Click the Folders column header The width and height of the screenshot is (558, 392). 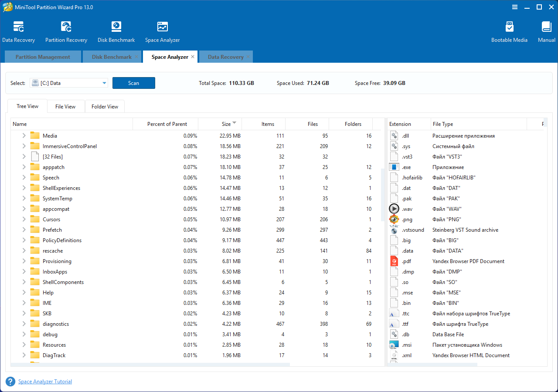[x=351, y=124]
